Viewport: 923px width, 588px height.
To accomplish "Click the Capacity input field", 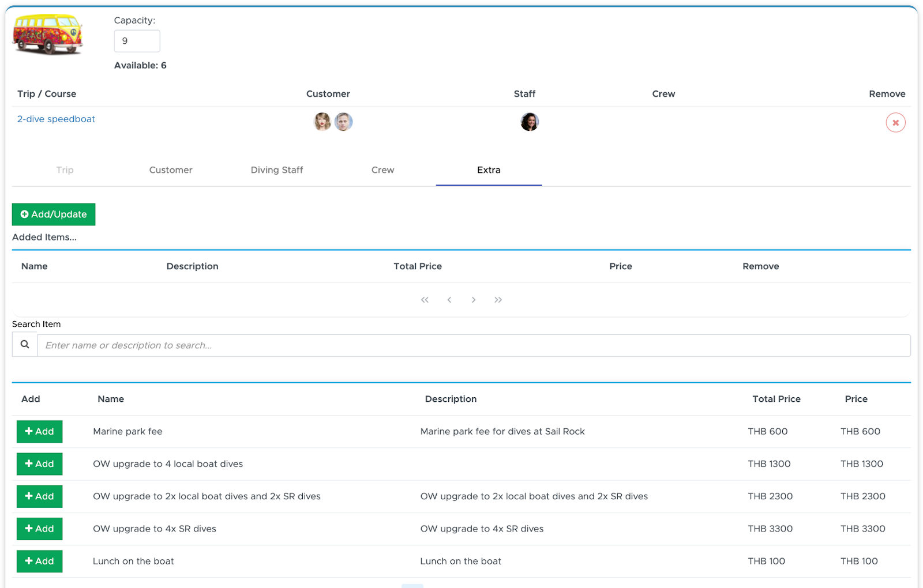I will pos(137,41).
